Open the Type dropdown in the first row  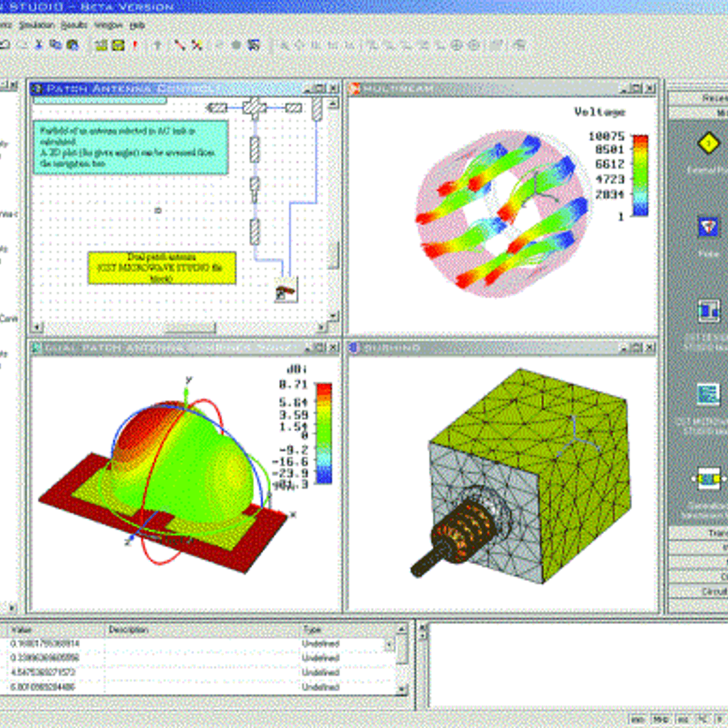pos(389,644)
